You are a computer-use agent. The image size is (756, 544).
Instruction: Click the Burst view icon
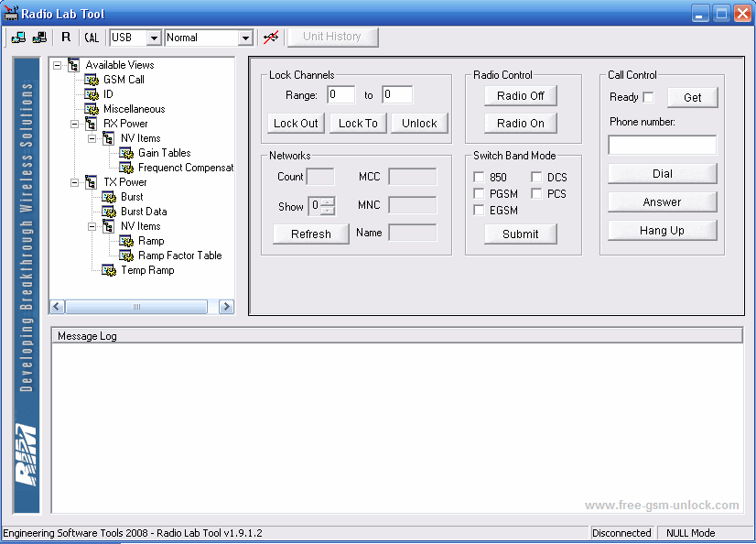[109, 197]
